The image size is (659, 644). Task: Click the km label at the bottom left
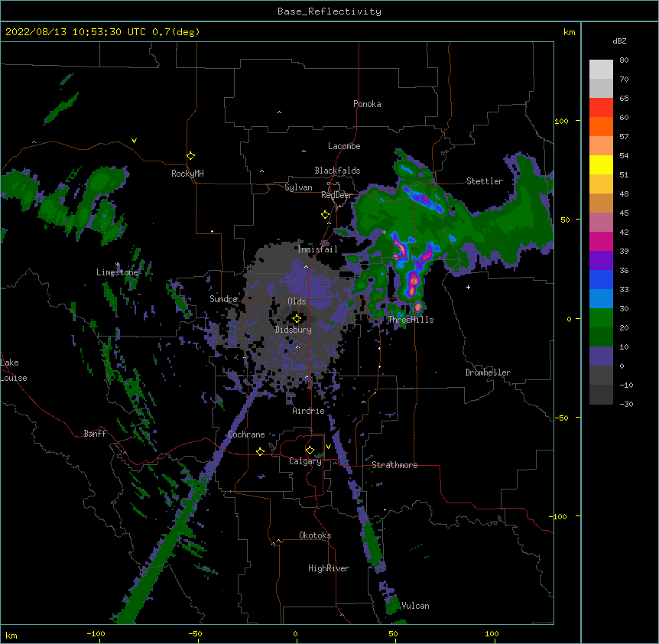(11, 636)
